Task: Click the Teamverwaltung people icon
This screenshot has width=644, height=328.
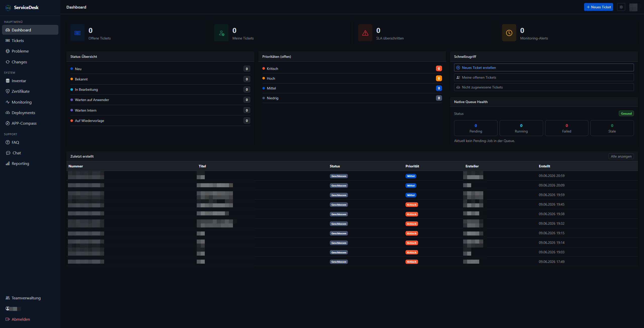Action: point(8,298)
